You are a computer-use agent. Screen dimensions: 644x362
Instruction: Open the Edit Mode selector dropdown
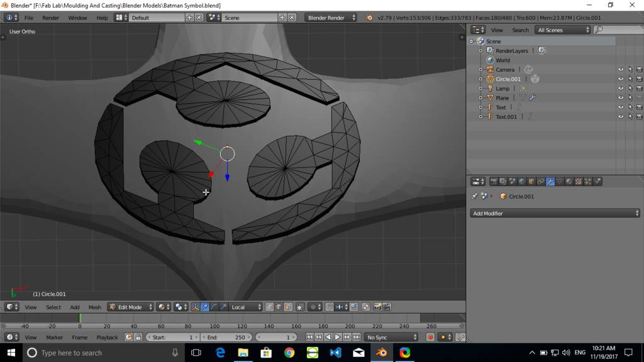pos(130,307)
